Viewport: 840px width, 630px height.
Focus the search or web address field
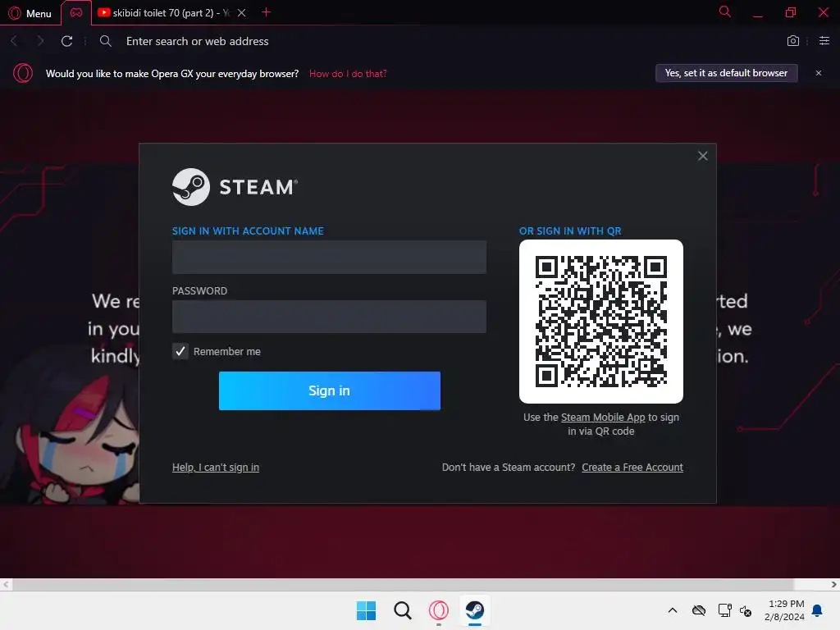197,41
